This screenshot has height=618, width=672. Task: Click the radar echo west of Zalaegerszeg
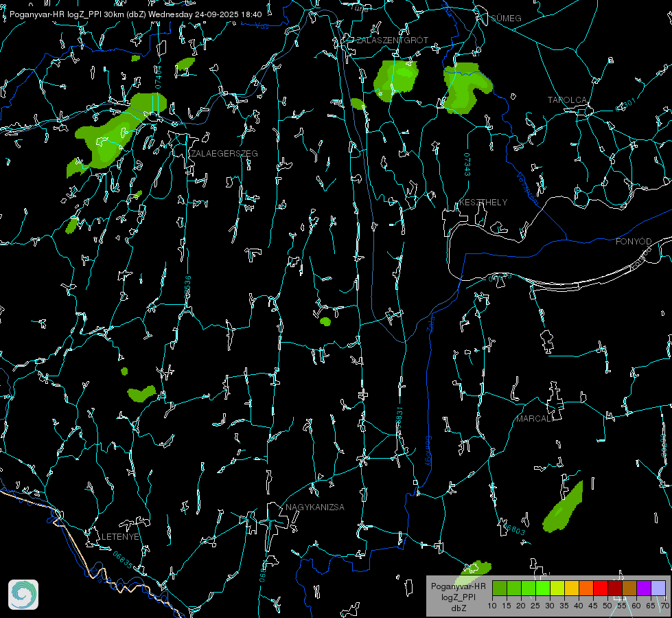click(116, 134)
